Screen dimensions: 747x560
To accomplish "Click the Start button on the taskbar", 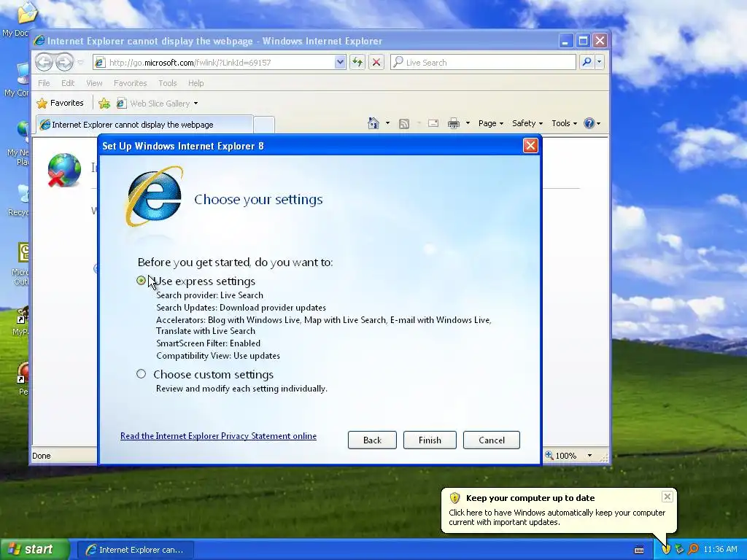I will click(x=35, y=549).
